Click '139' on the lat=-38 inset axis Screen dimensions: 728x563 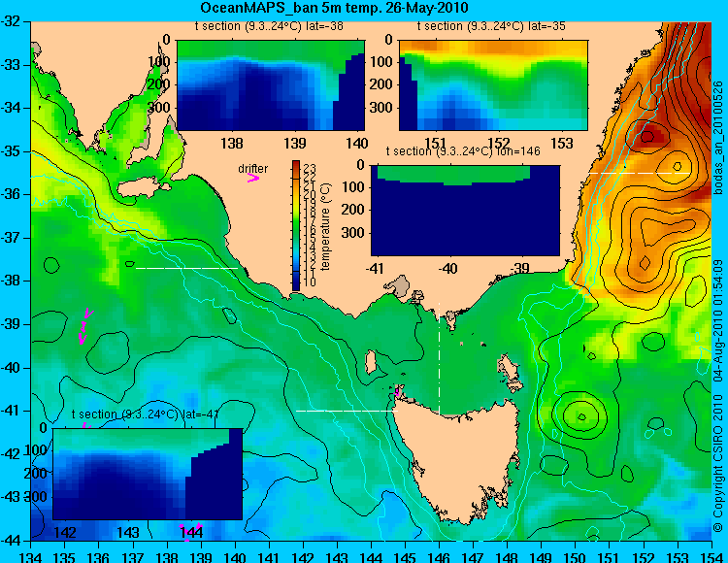[295, 143]
